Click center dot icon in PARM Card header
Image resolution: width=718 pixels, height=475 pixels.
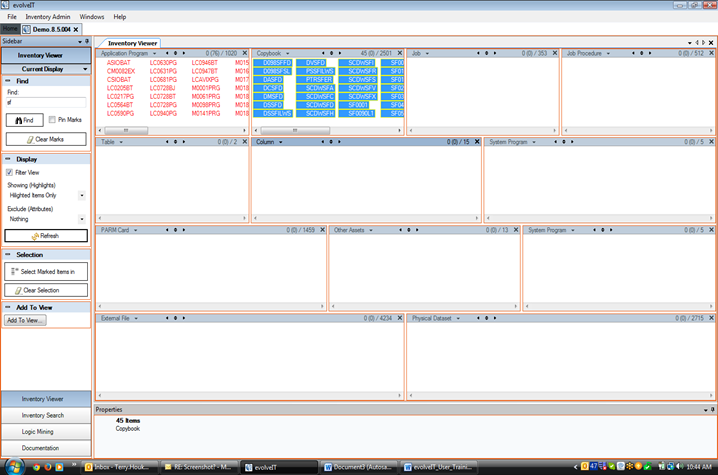(175, 230)
